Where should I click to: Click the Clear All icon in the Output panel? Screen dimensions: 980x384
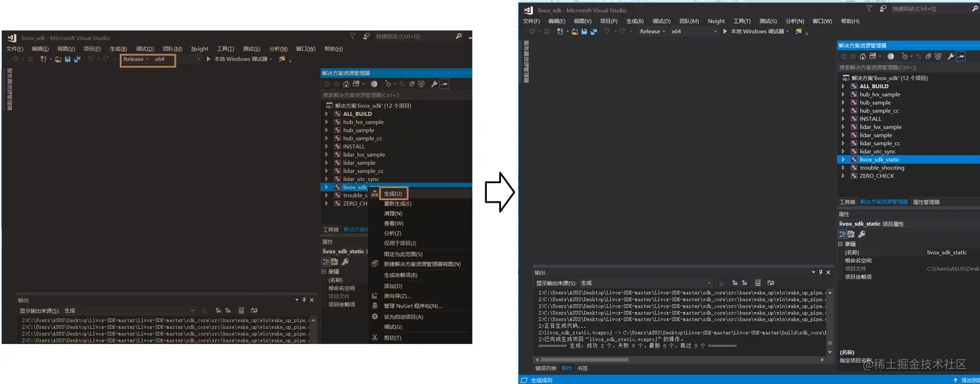757,284
